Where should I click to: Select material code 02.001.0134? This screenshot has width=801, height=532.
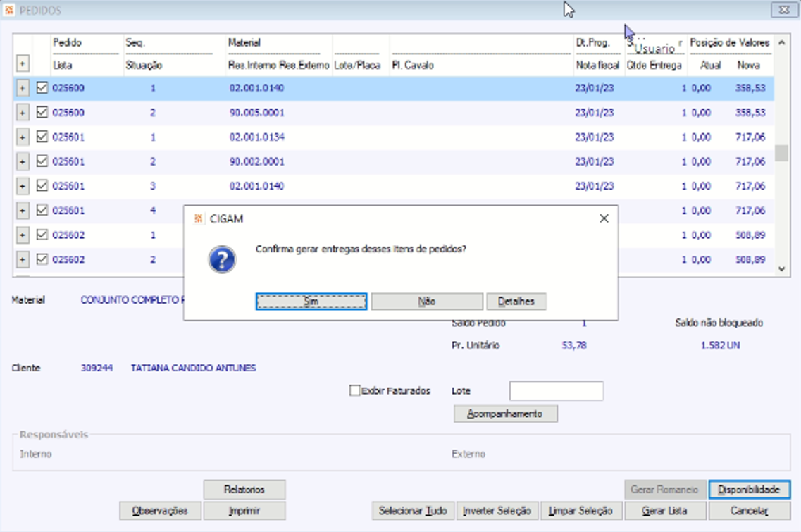click(x=256, y=137)
